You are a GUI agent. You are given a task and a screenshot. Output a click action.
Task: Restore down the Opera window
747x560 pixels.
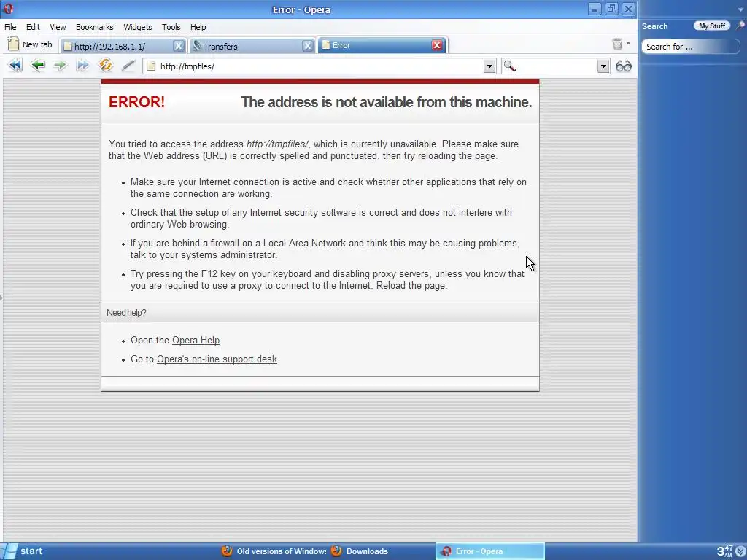click(611, 9)
